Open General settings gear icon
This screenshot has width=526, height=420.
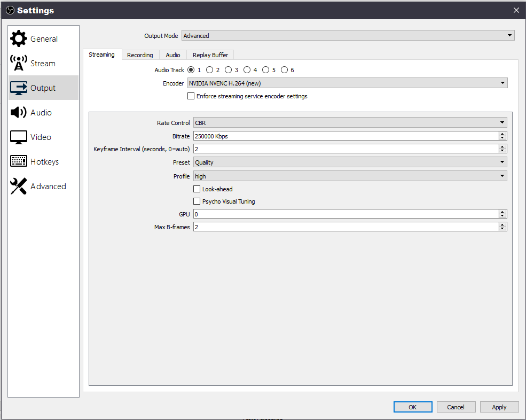(x=19, y=38)
